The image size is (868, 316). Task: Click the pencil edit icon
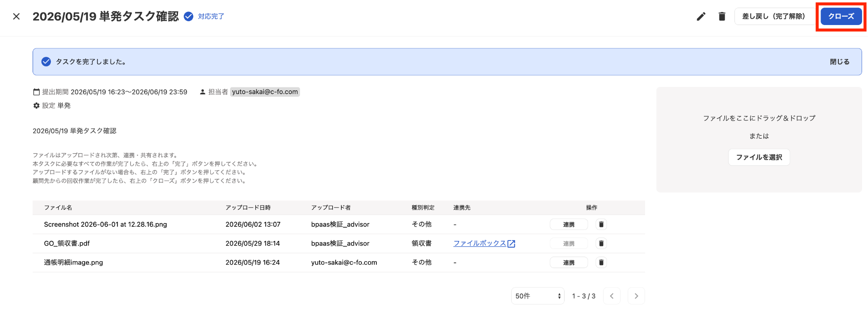[x=701, y=17]
